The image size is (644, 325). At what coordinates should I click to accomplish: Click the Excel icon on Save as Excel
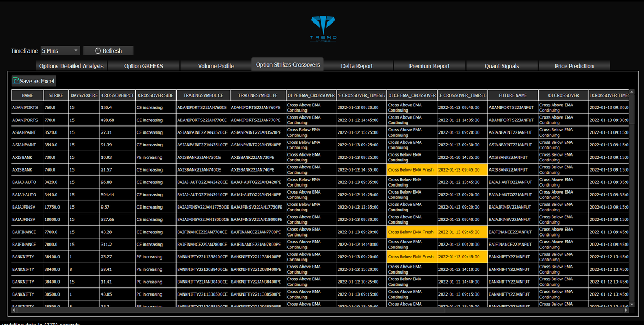[x=16, y=81]
